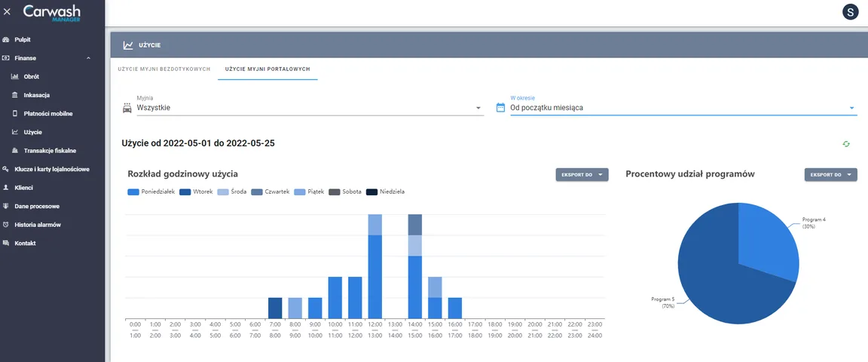Toggle Środa series in legend

click(233, 192)
